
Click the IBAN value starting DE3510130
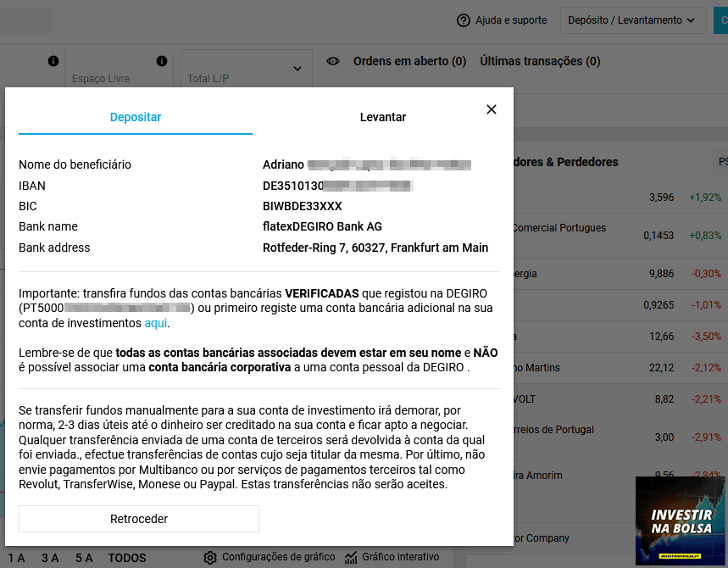[337, 186]
